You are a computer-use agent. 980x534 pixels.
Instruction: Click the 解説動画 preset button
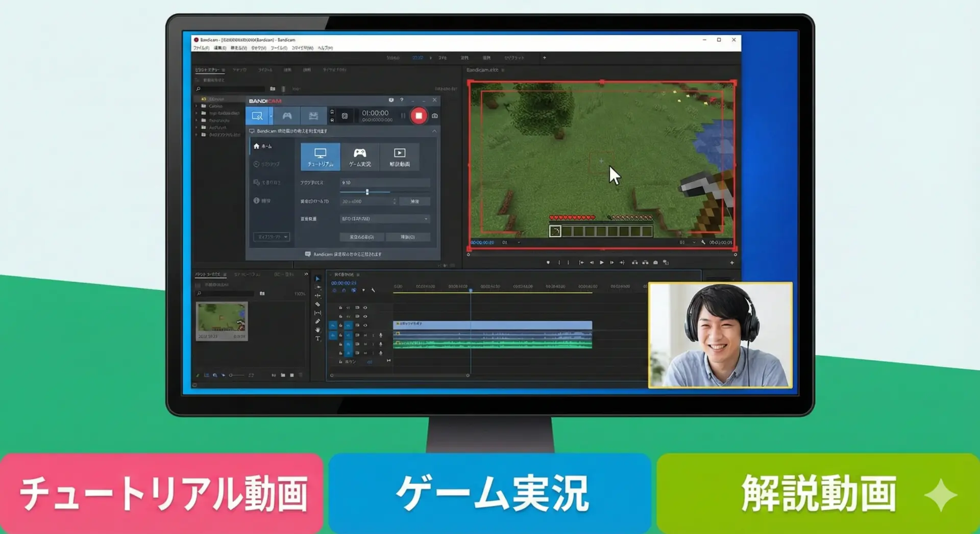tap(399, 157)
